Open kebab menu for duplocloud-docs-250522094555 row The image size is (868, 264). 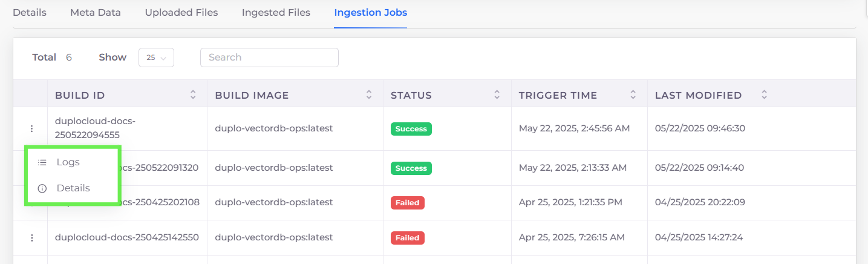31,129
